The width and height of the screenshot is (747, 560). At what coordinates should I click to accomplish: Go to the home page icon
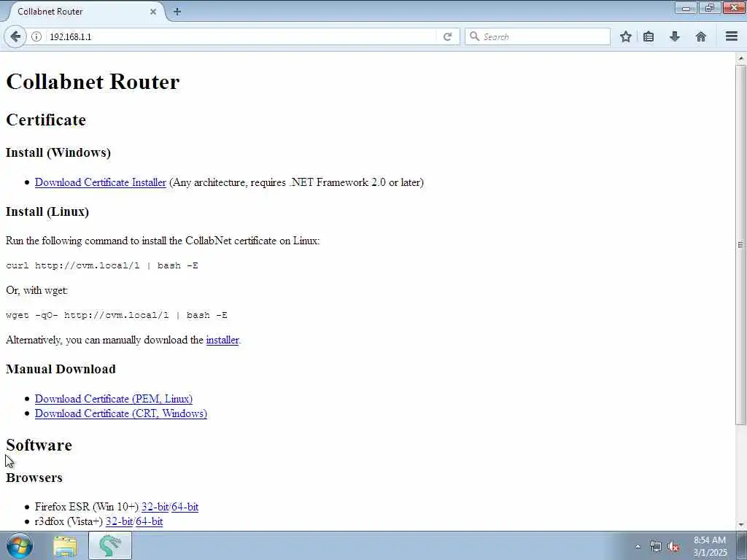pos(700,36)
